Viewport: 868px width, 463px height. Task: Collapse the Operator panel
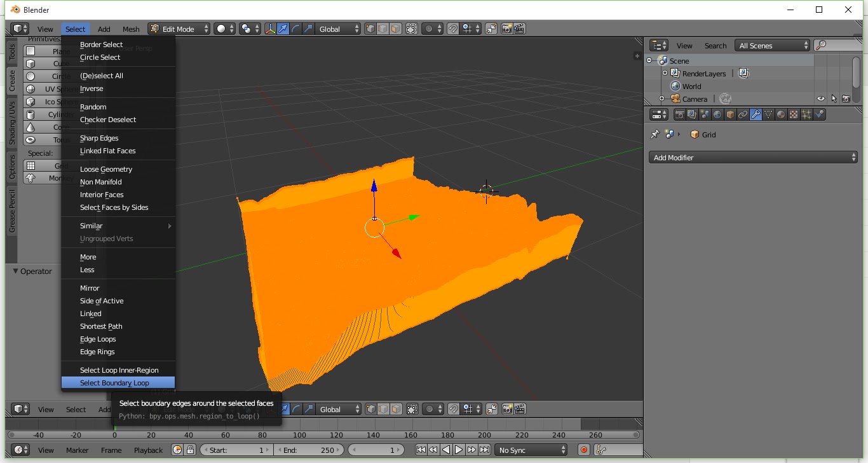click(16, 271)
